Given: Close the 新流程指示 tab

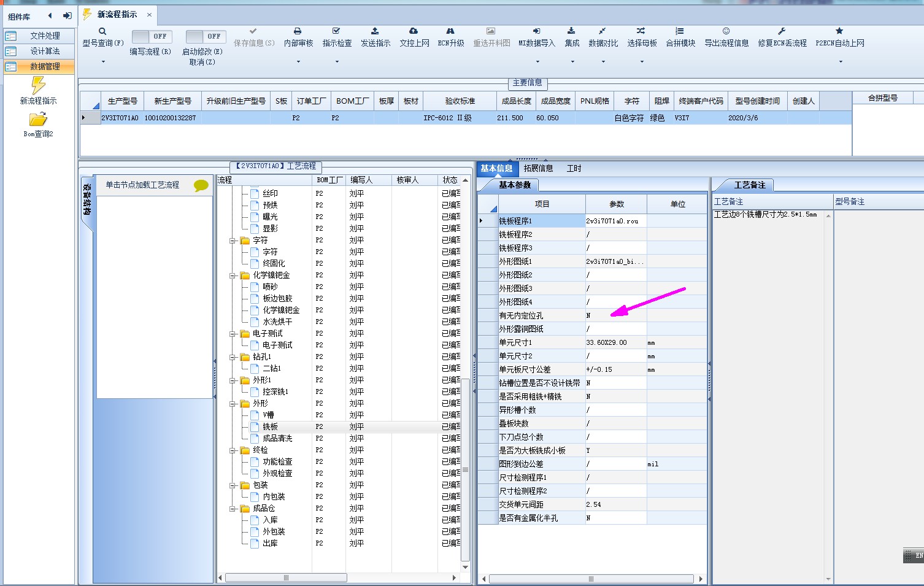Looking at the screenshot, I should point(149,14).
